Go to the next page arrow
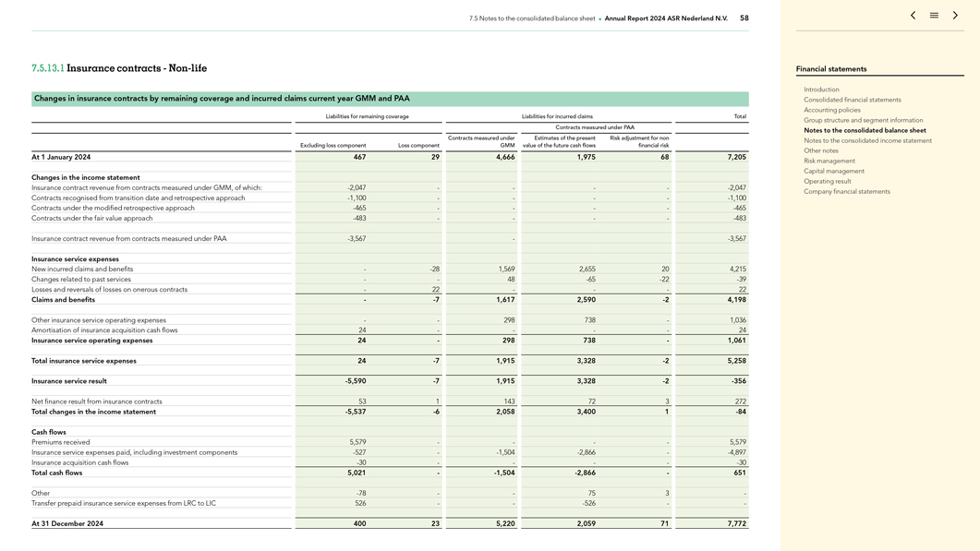 [x=955, y=16]
